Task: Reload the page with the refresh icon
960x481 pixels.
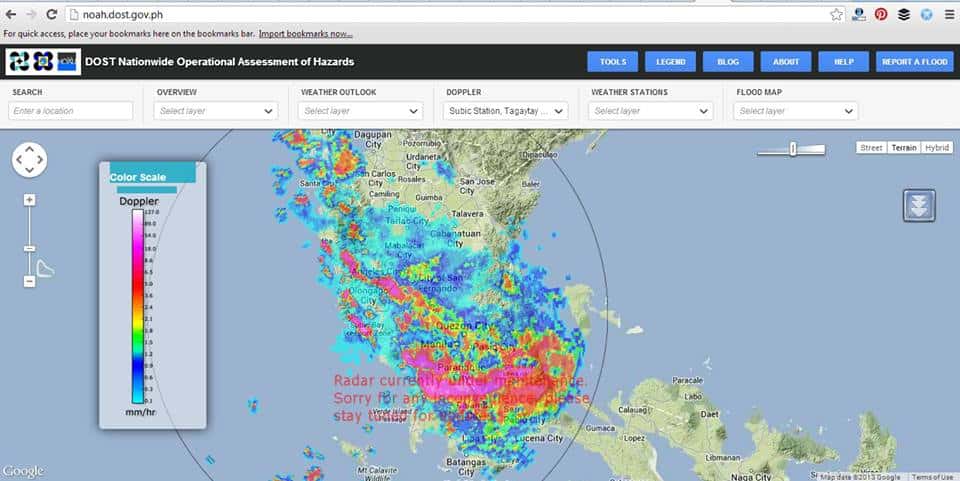Action: coord(52,14)
